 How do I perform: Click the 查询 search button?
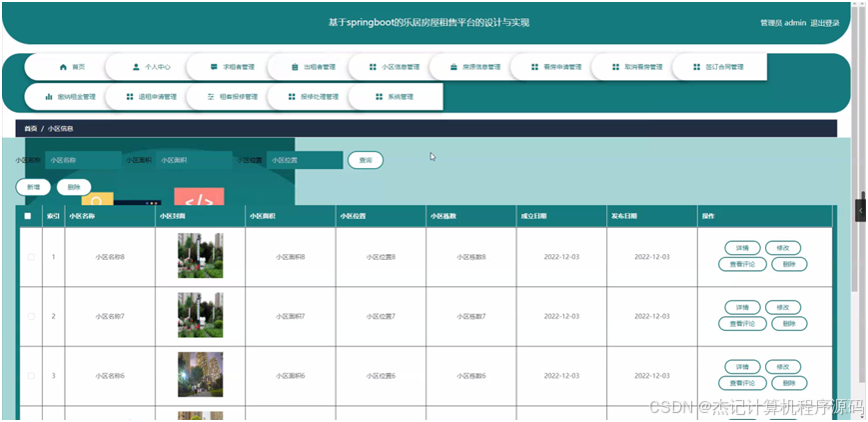pos(366,160)
